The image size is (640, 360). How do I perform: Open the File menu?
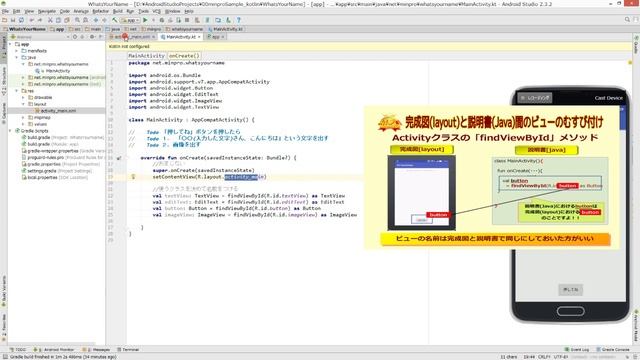[5, 11]
